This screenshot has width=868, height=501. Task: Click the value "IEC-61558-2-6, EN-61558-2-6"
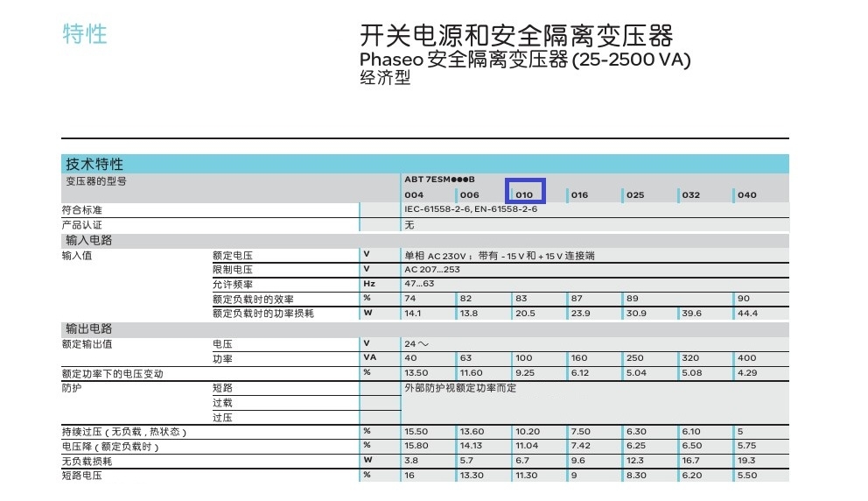coord(471,209)
